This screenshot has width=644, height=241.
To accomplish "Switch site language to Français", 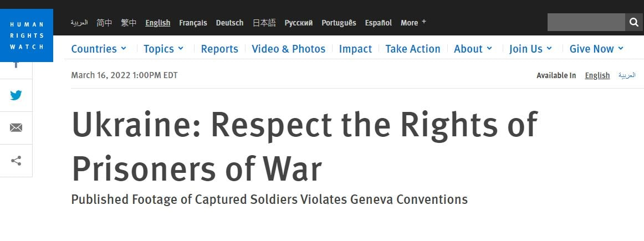I will (193, 23).
